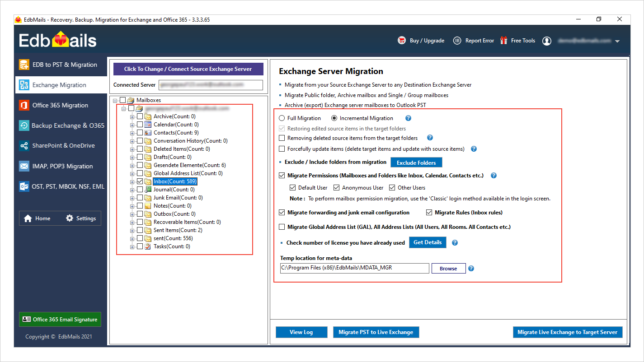Image resolution: width=644 pixels, height=362 pixels.
Task: Uncheck the Inbox folder checkbox
Action: tap(140, 181)
